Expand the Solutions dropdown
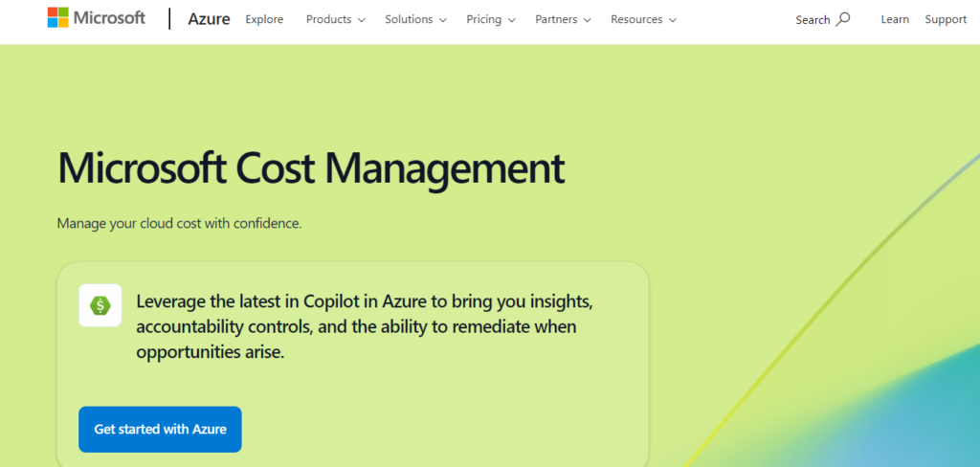The width and height of the screenshot is (980, 467). [415, 19]
